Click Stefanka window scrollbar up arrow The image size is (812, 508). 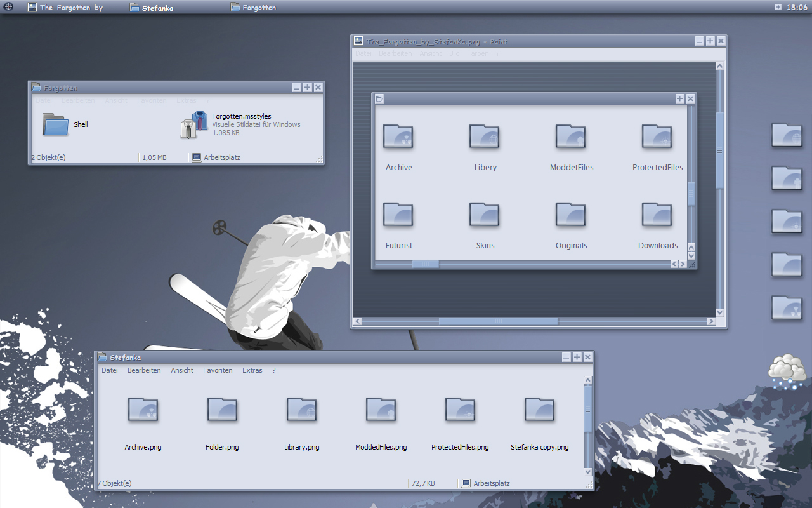click(x=588, y=380)
